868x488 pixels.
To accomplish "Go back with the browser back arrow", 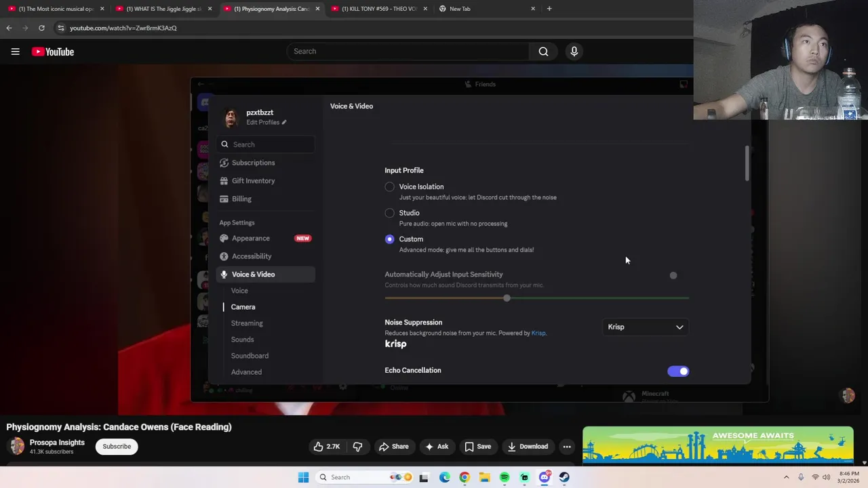I will [x=9, y=28].
